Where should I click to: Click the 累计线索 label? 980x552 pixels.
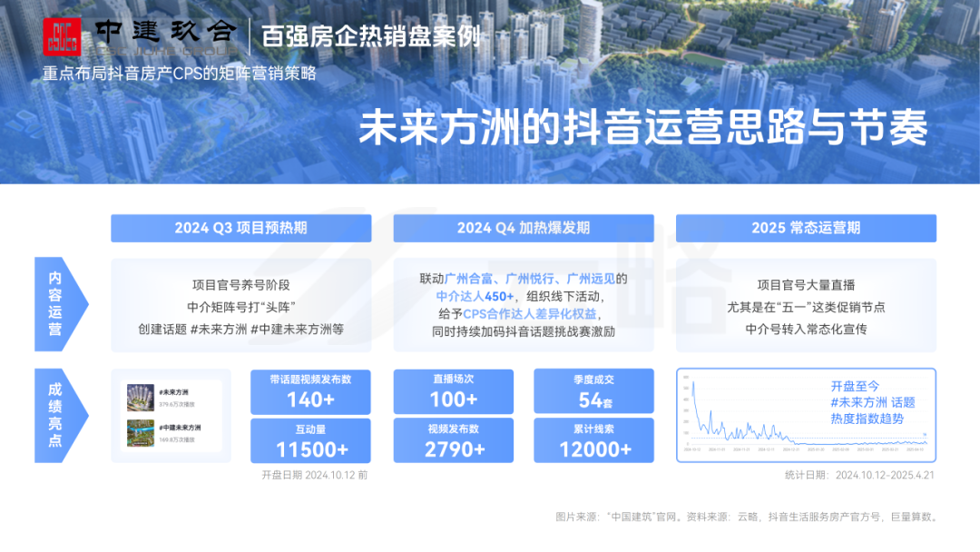[593, 429]
